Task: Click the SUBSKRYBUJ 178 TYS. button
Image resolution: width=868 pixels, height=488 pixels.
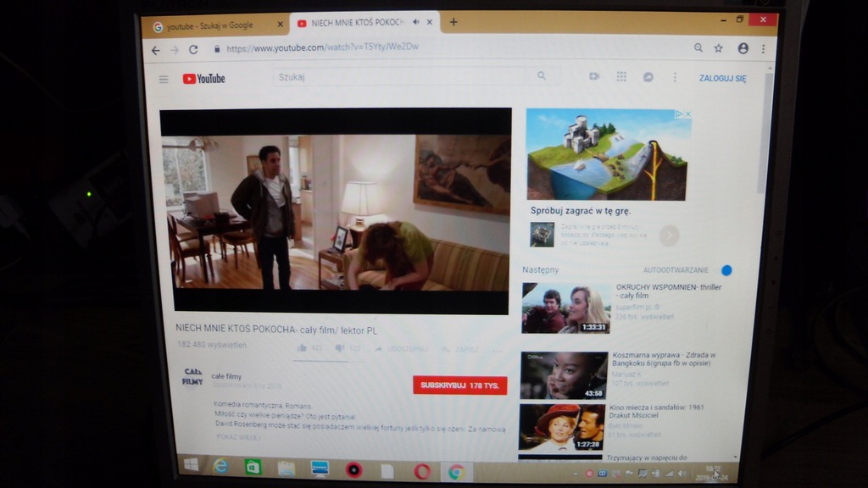Action: 459,385
